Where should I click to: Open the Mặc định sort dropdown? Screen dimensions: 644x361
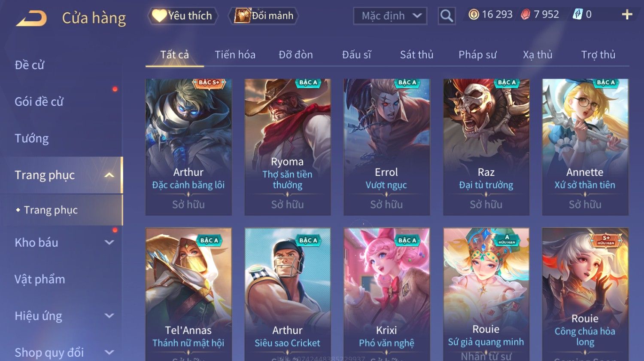[390, 16]
